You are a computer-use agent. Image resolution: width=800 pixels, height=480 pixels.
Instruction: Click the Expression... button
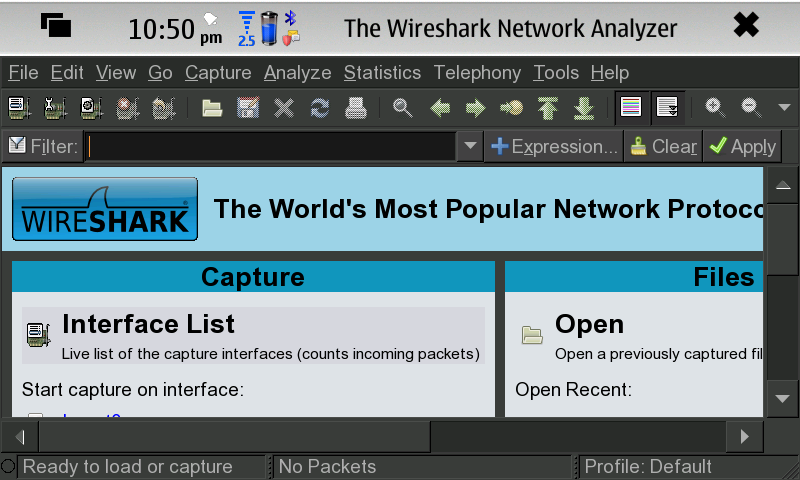[554, 146]
